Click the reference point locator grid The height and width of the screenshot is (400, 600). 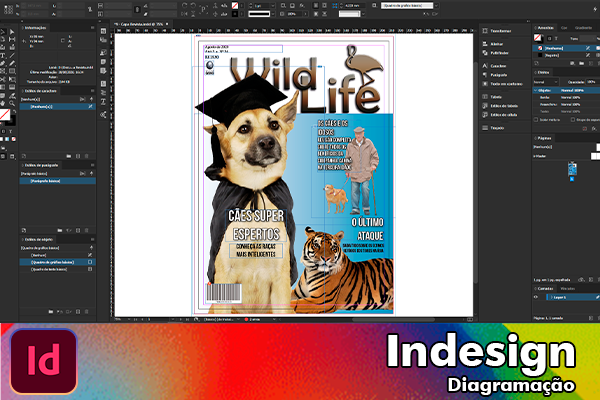click(8, 9)
